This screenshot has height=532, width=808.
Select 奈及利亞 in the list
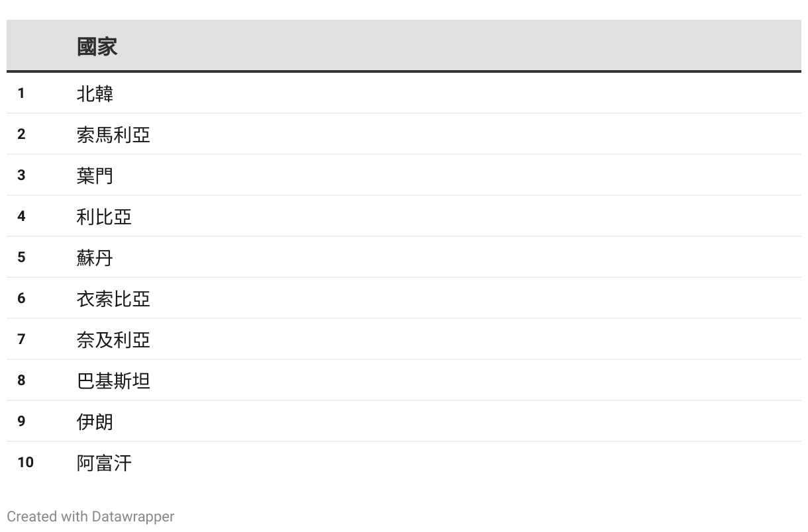click(x=113, y=339)
